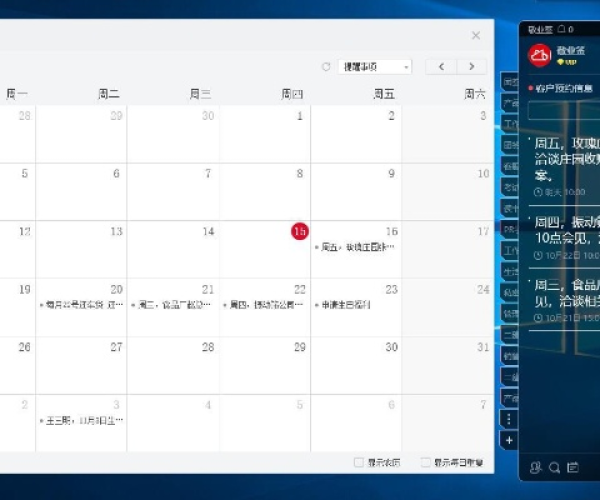Switch to the DR sidebar tab
The height and width of the screenshot is (500, 600).
point(510,230)
